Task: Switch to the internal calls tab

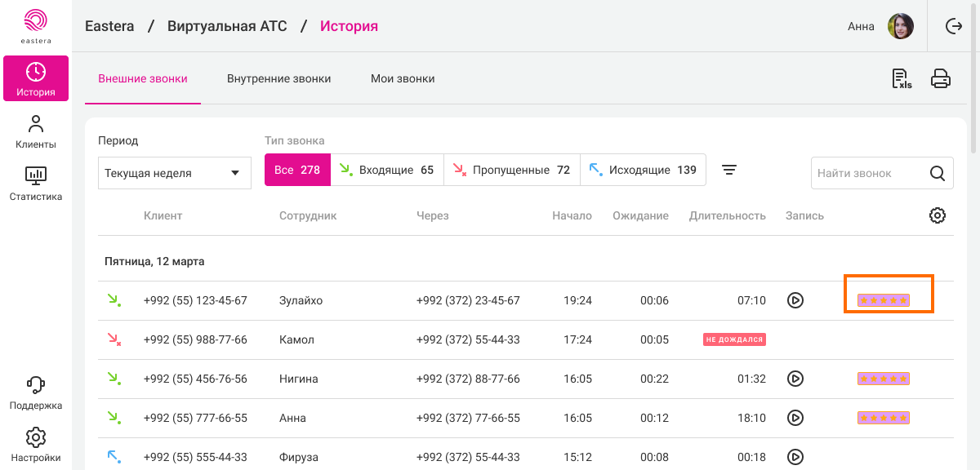Action: (x=278, y=79)
